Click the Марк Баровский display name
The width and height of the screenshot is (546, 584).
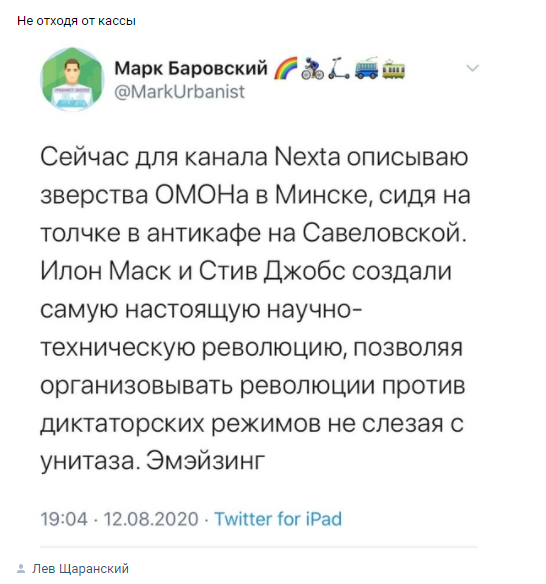coord(191,68)
